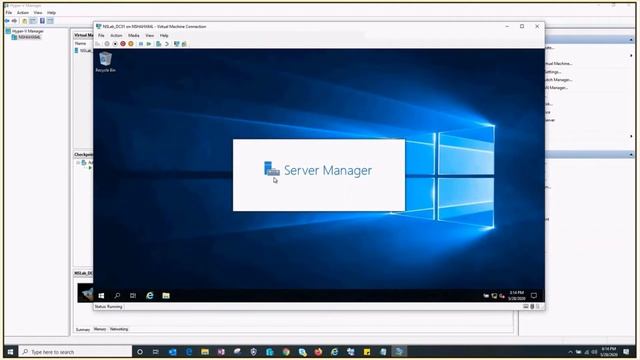The width and height of the screenshot is (640, 360).
Task: Open host notification center icon
Action: pos(627,351)
